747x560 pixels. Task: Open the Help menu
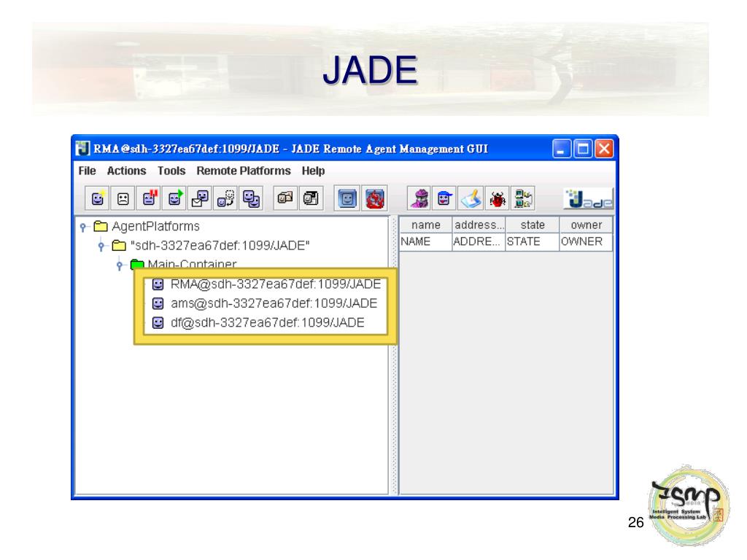tap(313, 171)
